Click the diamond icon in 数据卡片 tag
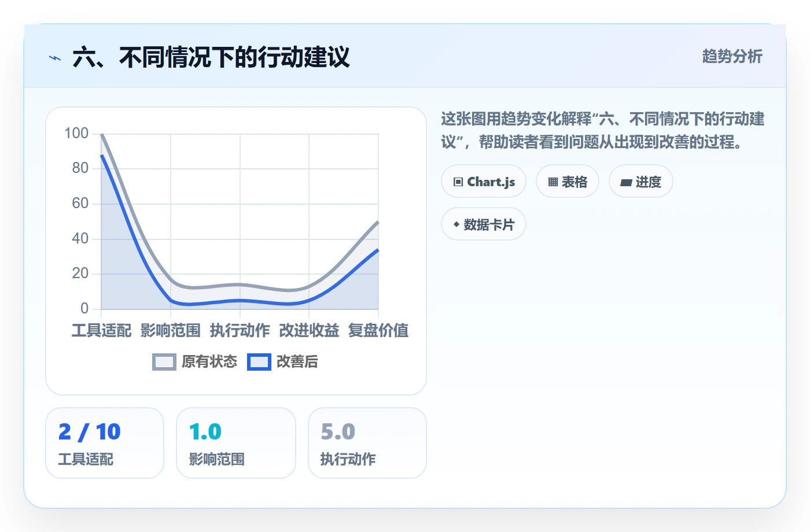This screenshot has height=532, width=810. [x=456, y=224]
